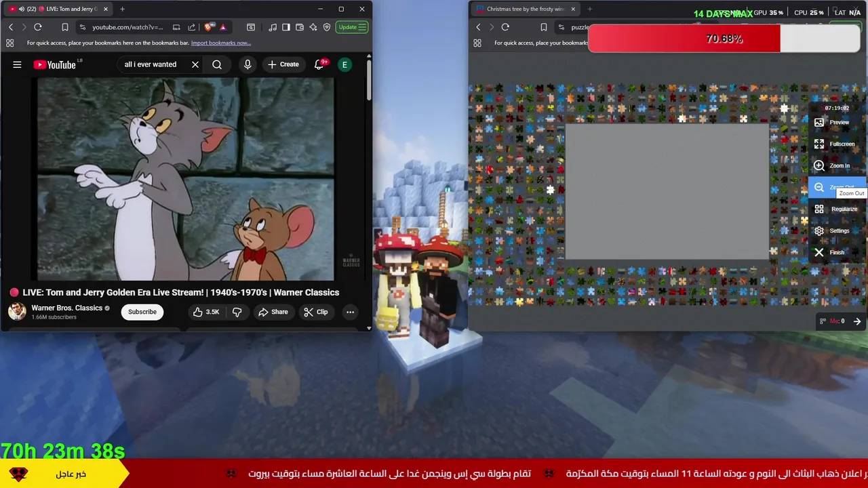
Task: Open Brave Shields lion icon
Action: (210, 27)
